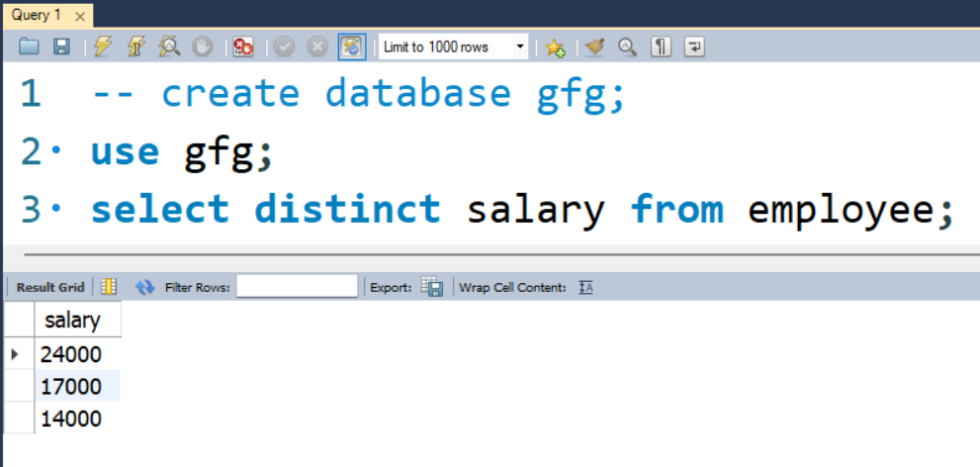980x467 pixels.
Task: Save the script with floppy disk icon
Action: pyautogui.click(x=61, y=47)
